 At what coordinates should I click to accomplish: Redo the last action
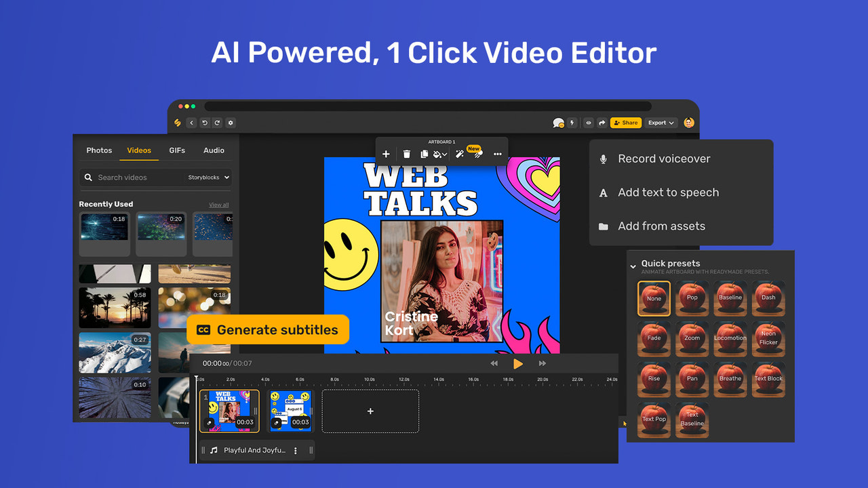(217, 123)
